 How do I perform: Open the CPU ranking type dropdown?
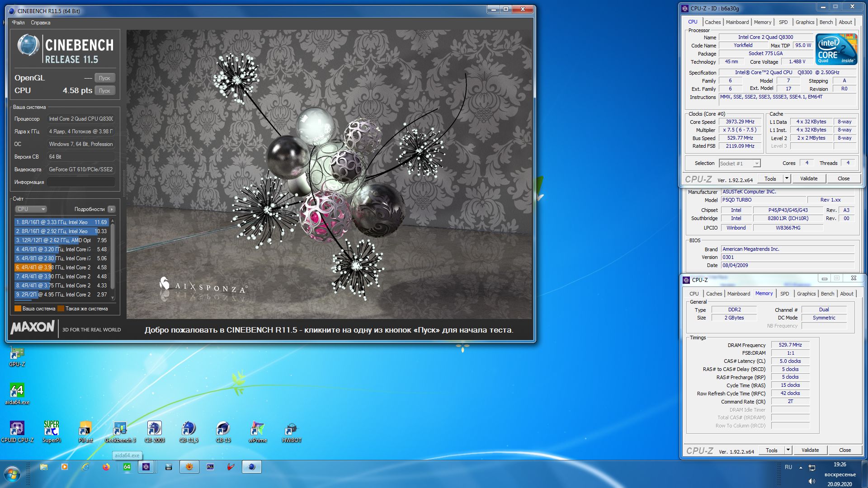tap(31, 209)
